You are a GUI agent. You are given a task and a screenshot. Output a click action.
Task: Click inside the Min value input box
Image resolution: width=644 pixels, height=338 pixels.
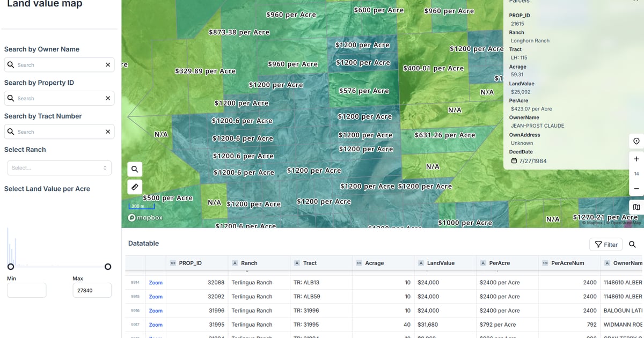tap(26, 290)
